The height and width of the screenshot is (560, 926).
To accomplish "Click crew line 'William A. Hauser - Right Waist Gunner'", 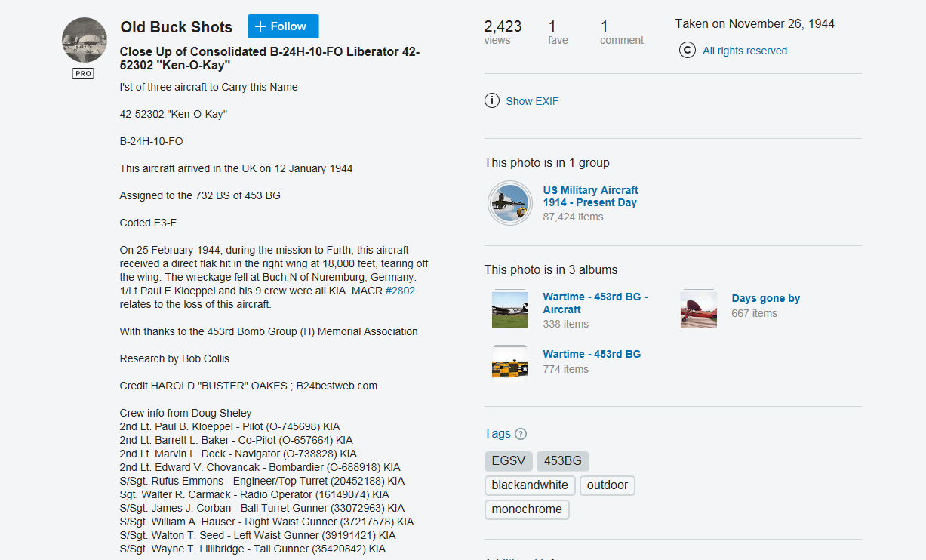I will pyautogui.click(x=266, y=522).
